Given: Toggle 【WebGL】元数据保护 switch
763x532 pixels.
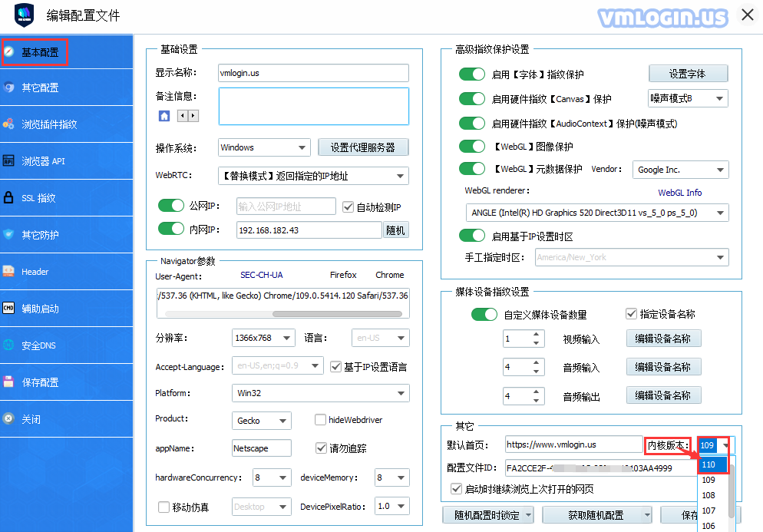Looking at the screenshot, I should (x=472, y=168).
